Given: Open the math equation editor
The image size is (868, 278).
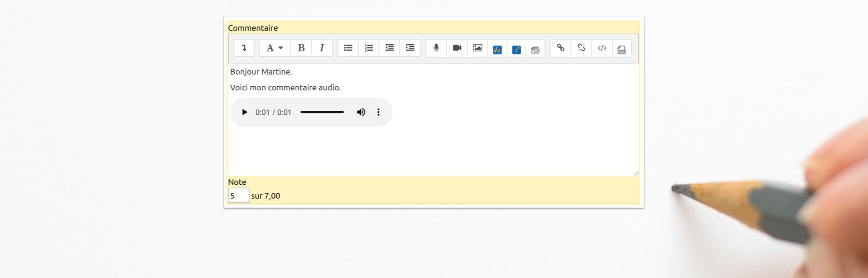Looking at the screenshot, I should tap(497, 50).
